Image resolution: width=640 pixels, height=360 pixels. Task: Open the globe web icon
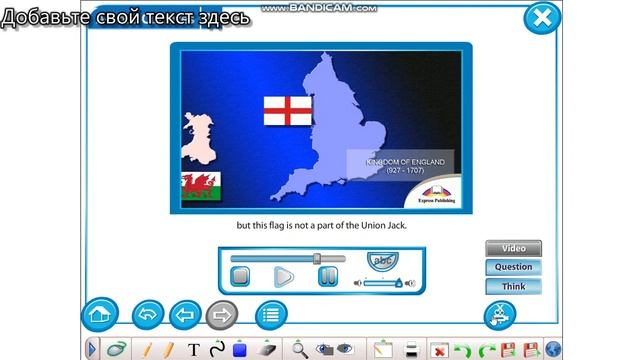point(553,350)
